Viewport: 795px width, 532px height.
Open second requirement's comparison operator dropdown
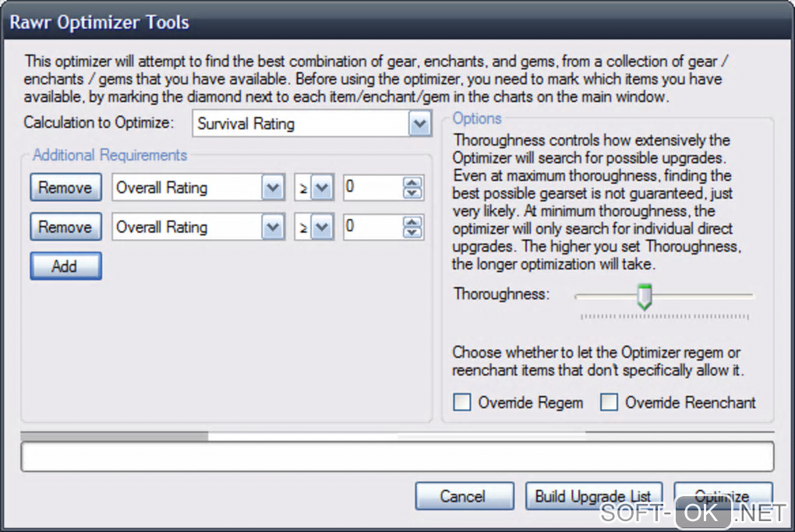tap(322, 227)
